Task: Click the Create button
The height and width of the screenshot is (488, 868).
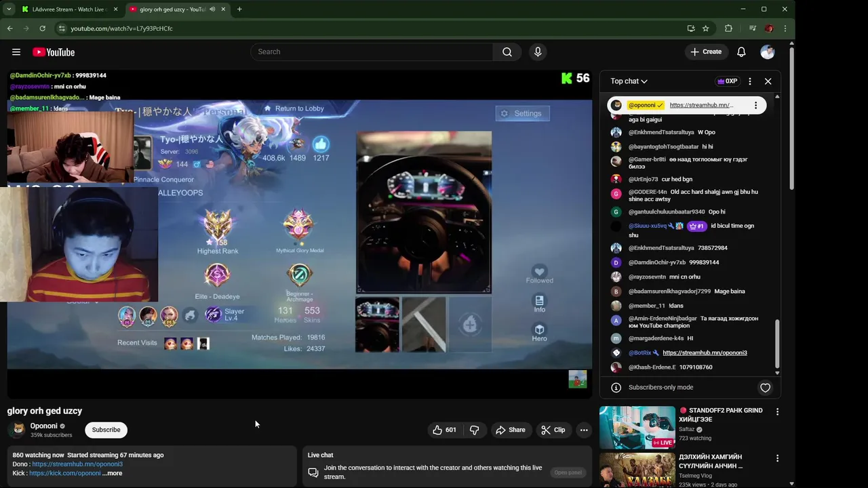Action: coord(706,52)
